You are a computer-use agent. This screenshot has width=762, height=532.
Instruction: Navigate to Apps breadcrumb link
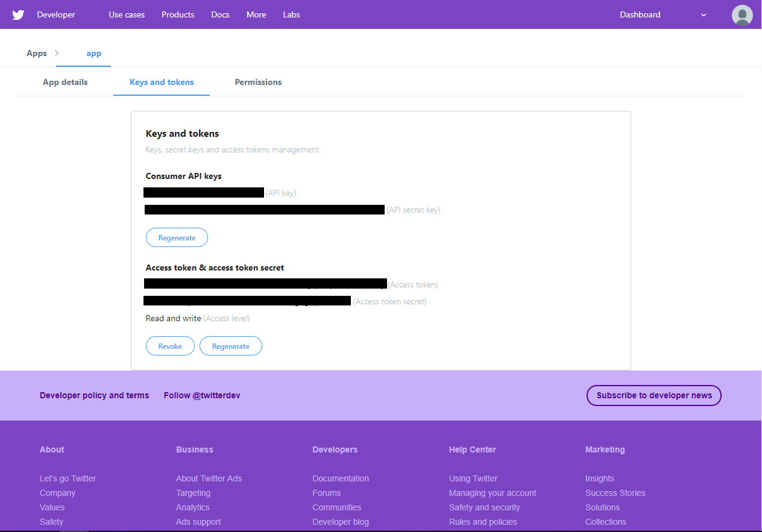coord(37,53)
